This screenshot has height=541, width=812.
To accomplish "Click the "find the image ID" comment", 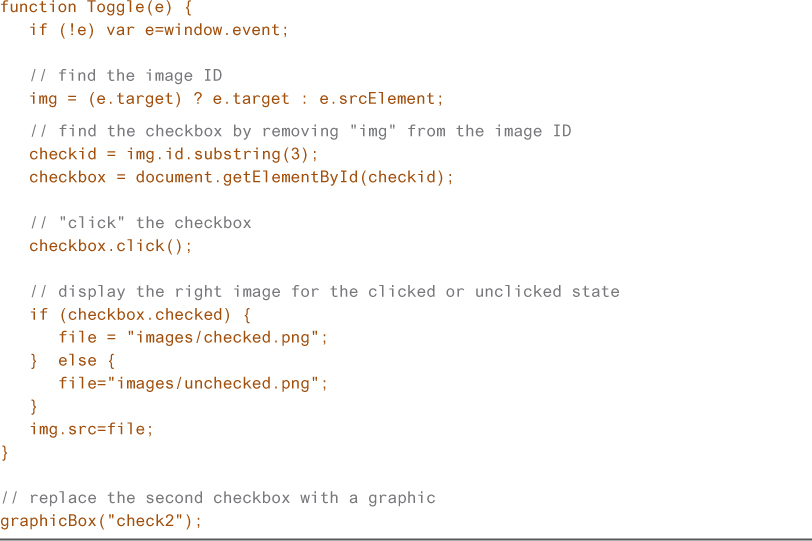I will tap(126, 76).
